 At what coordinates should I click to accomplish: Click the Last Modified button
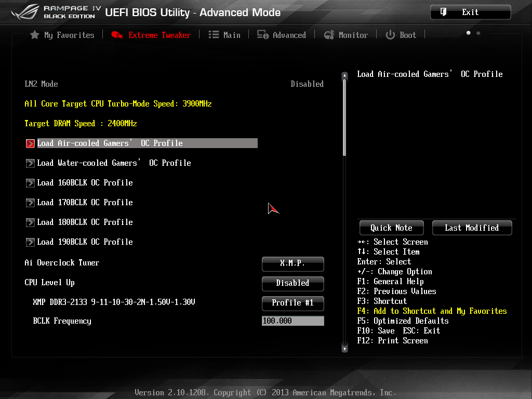[472, 228]
